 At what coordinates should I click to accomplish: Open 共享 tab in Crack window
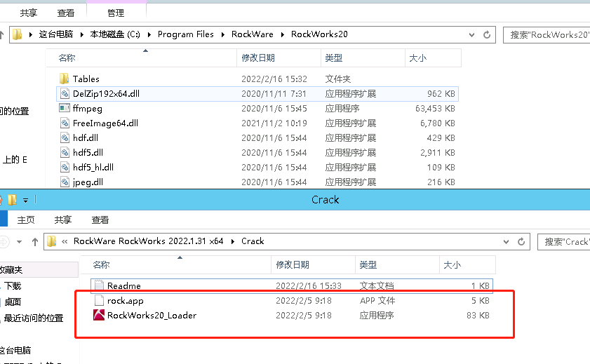(x=63, y=220)
